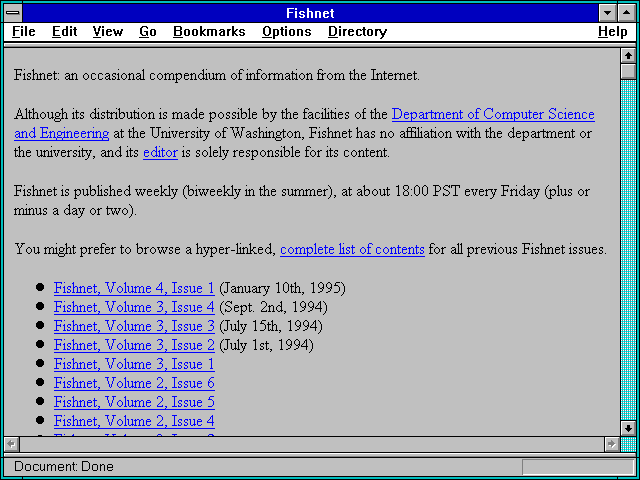This screenshot has width=640, height=480.
Task: Open the Directory menu
Action: click(357, 32)
